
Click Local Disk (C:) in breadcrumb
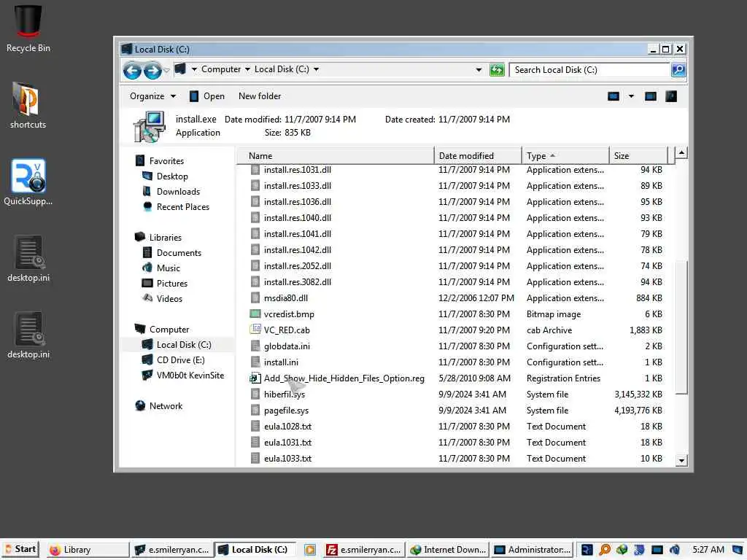pyautogui.click(x=282, y=69)
